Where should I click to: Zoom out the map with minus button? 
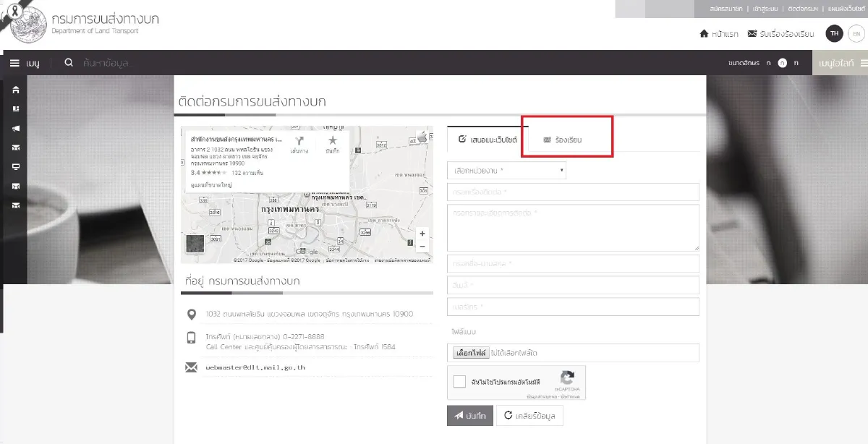coord(422,247)
